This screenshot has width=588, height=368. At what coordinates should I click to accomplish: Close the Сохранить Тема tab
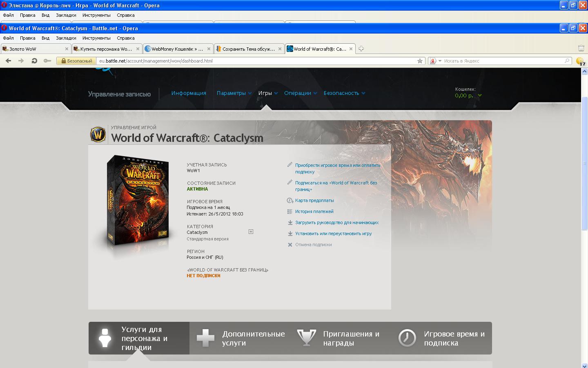pyautogui.click(x=280, y=49)
